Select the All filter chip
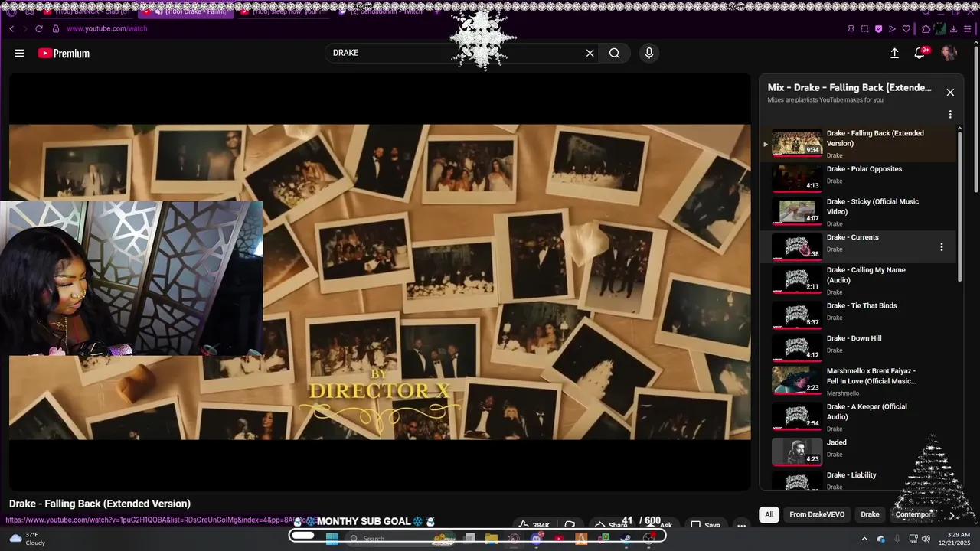Screen dimensions: 980x551 [x=769, y=514]
